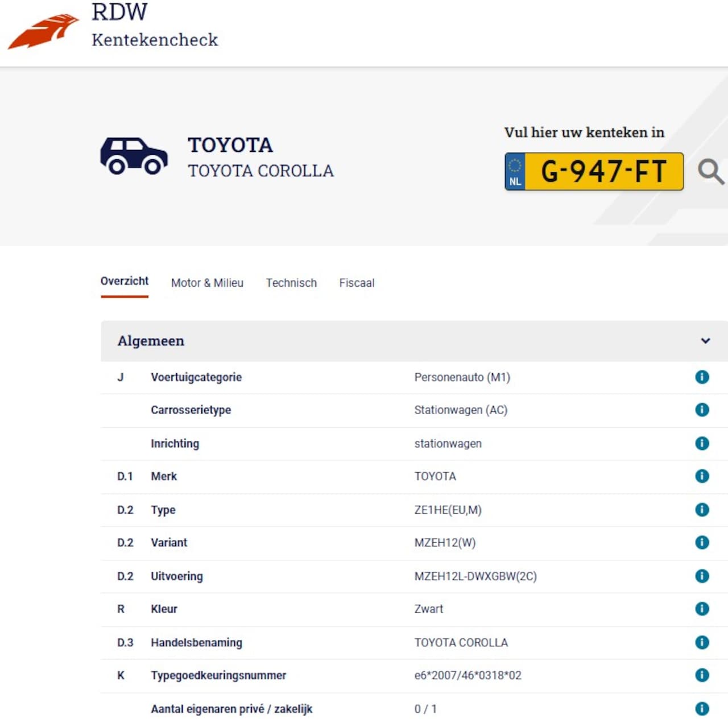Click info icon next to Carrosserietype

click(x=702, y=410)
